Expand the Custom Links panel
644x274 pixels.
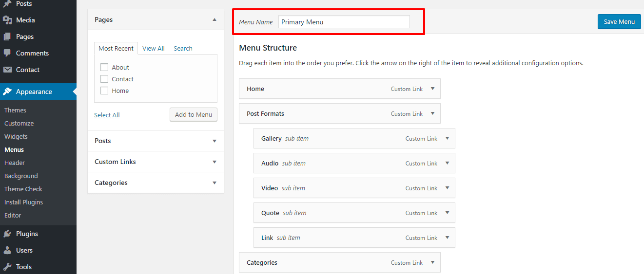click(215, 162)
